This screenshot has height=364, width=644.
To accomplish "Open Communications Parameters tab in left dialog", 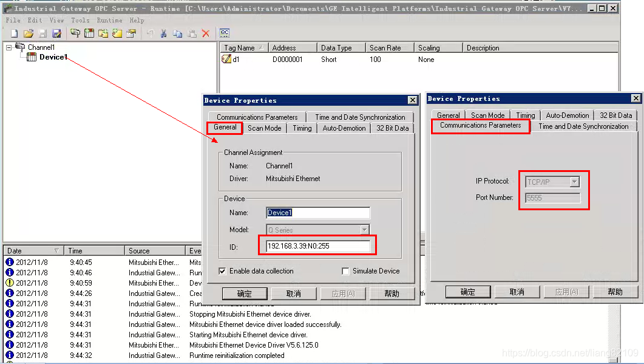I will pyautogui.click(x=257, y=117).
